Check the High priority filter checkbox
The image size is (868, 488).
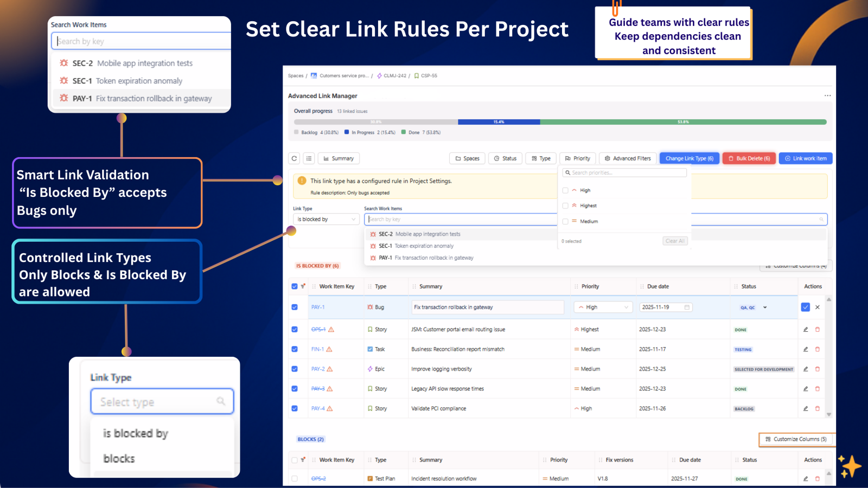point(566,190)
